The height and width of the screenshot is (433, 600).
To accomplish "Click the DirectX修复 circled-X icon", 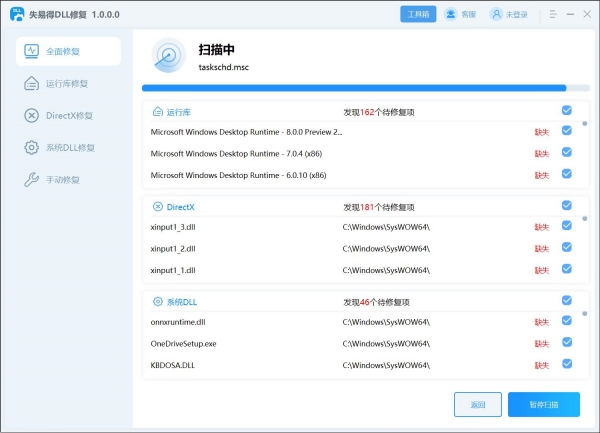I will [31, 116].
